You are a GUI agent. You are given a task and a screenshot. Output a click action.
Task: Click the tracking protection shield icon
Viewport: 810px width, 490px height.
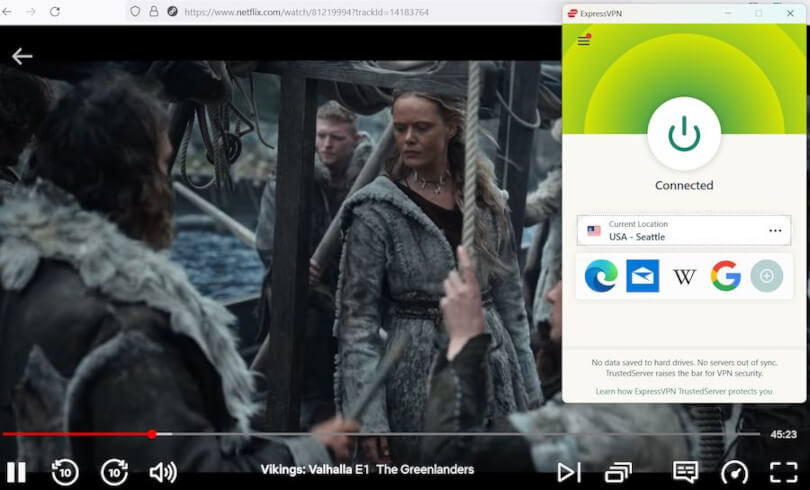(135, 11)
